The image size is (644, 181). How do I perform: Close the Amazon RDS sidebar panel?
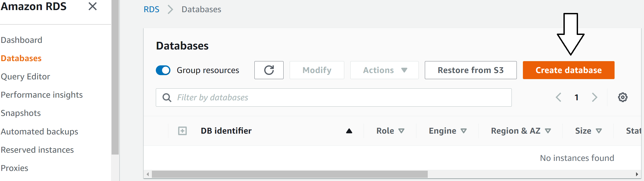(92, 6)
